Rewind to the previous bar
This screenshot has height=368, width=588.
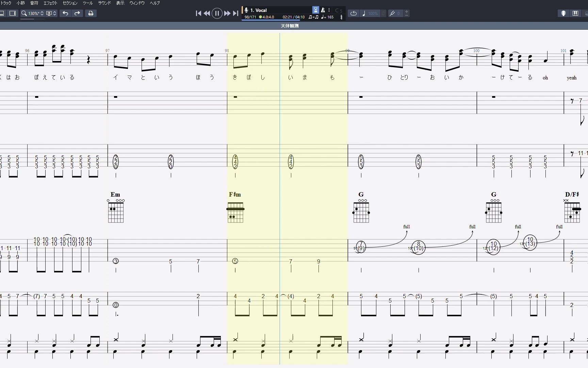[x=207, y=13]
